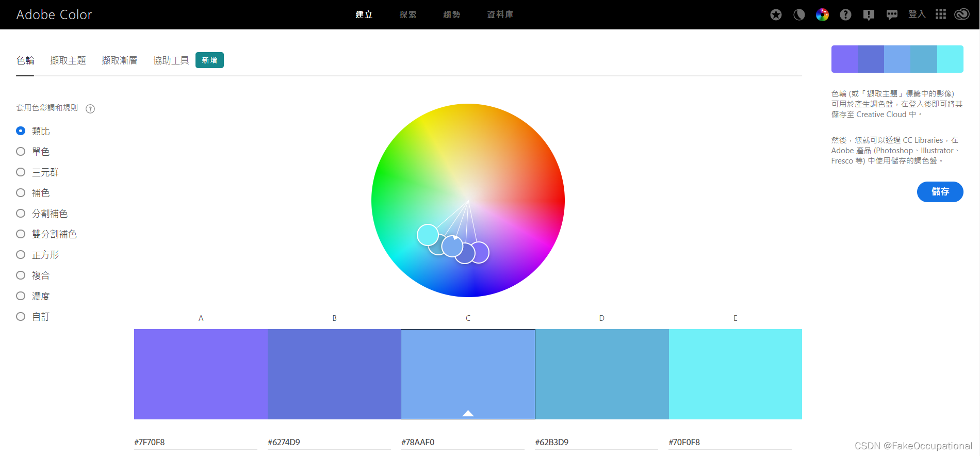This screenshot has height=456, width=980.
Task: Switch to the 擷取主題 tab
Action: point(68,60)
